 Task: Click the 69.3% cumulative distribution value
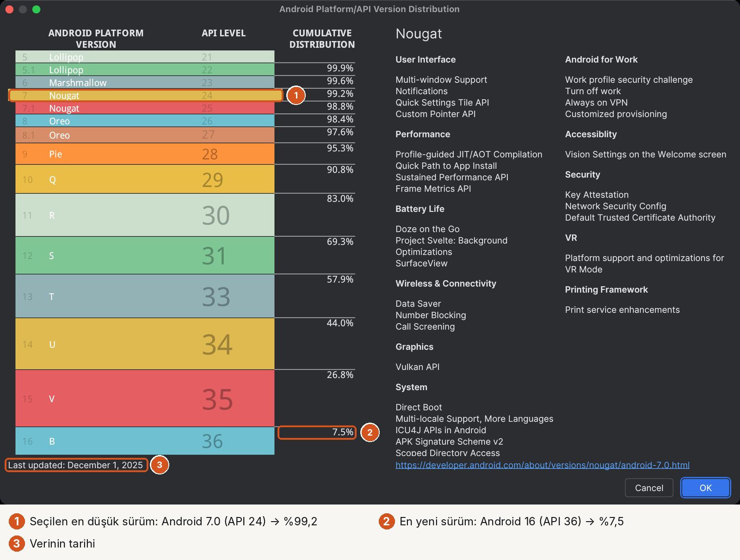(x=340, y=242)
